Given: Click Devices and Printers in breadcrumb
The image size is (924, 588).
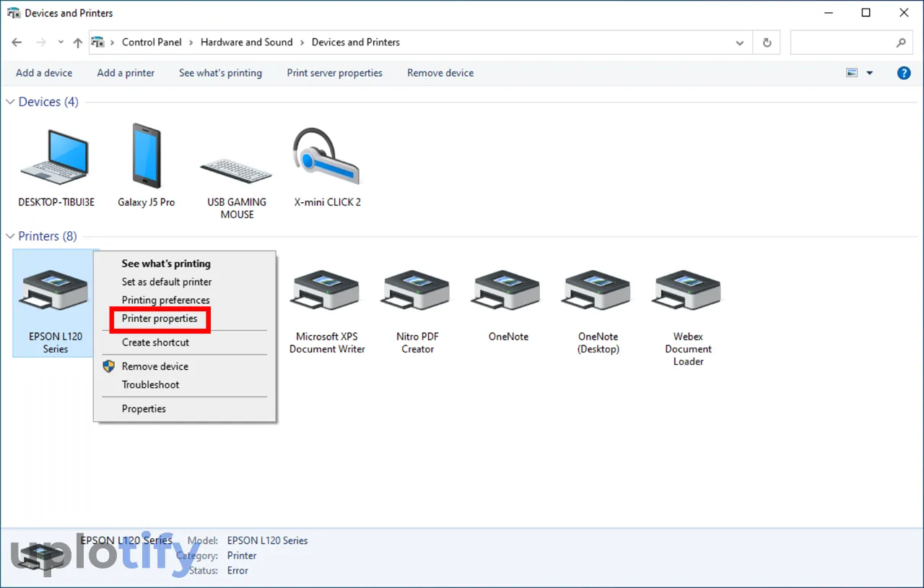Looking at the screenshot, I should tap(356, 42).
